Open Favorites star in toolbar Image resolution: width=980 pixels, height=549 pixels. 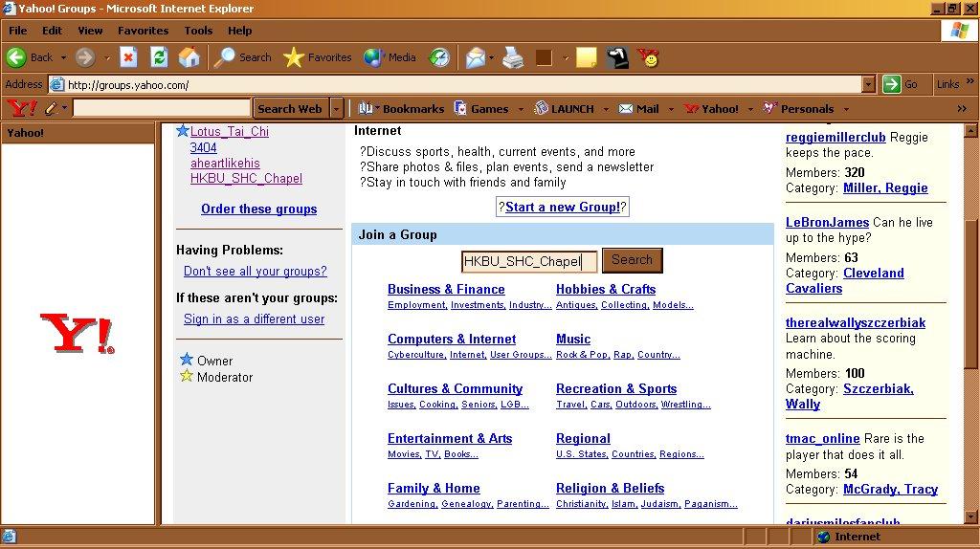(x=317, y=57)
